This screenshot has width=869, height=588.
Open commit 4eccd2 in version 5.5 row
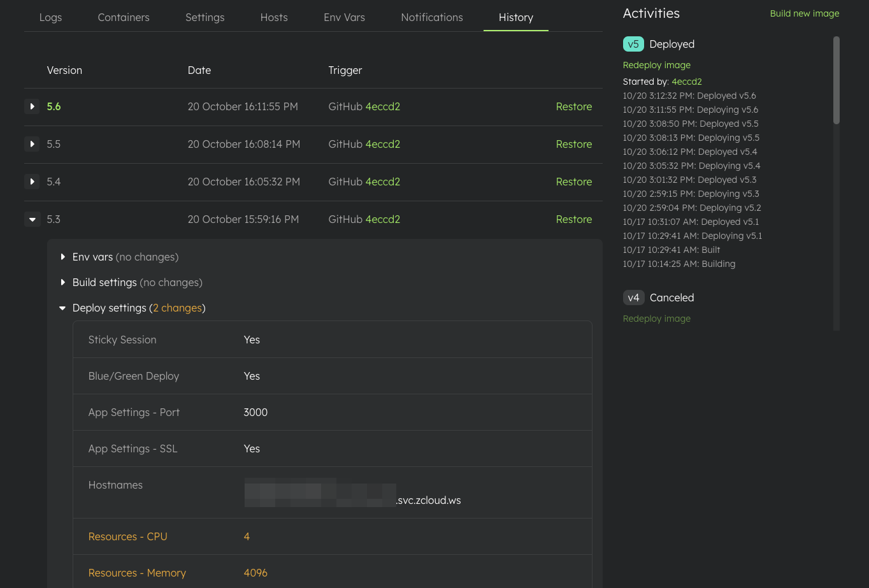click(382, 144)
